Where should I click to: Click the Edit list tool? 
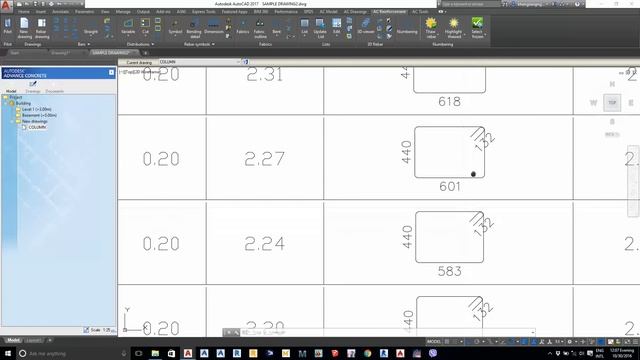(x=336, y=27)
